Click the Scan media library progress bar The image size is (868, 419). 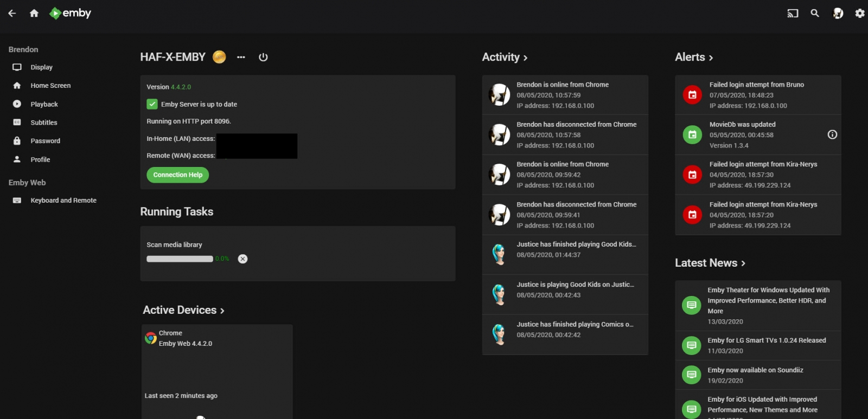tap(180, 259)
